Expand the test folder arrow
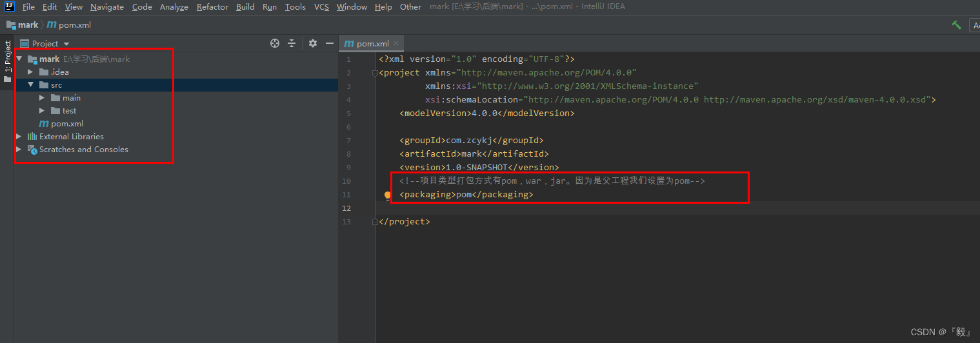Image resolution: width=980 pixels, height=343 pixels. 42,110
